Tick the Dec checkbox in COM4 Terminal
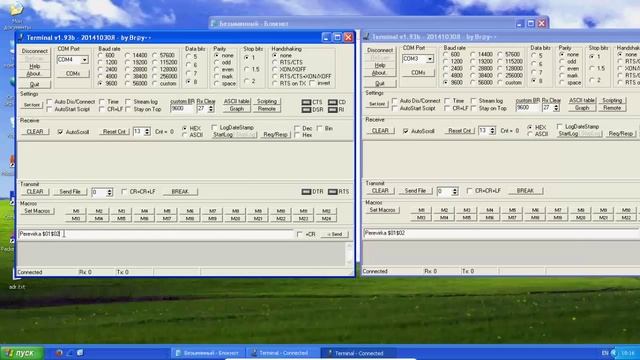The height and width of the screenshot is (360, 640). click(x=297, y=128)
